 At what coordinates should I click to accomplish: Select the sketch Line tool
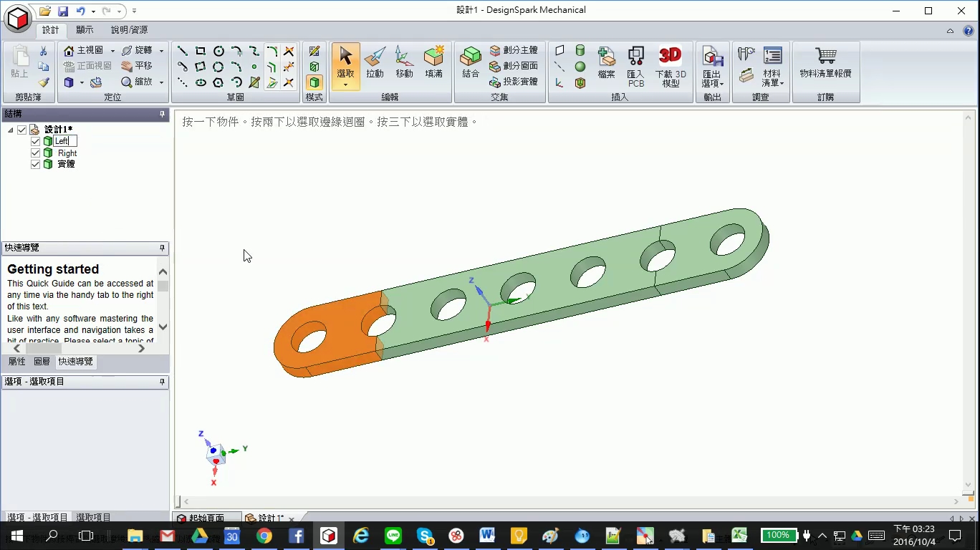183,51
